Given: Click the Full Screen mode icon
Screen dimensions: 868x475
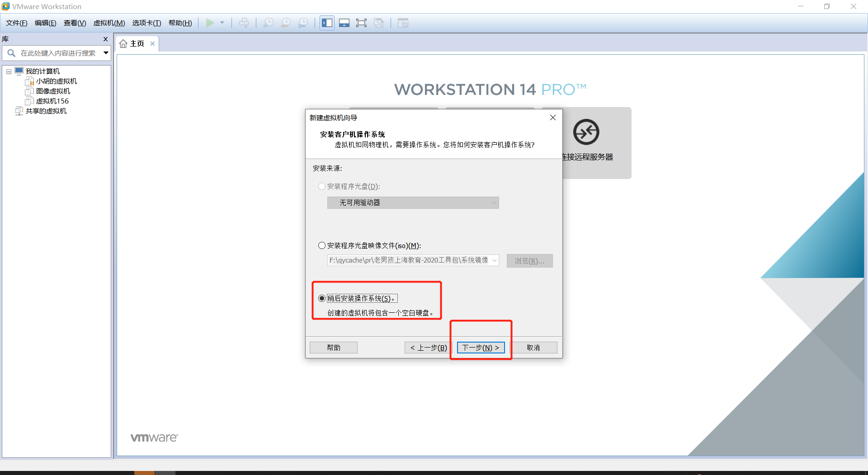Looking at the screenshot, I should (x=361, y=23).
